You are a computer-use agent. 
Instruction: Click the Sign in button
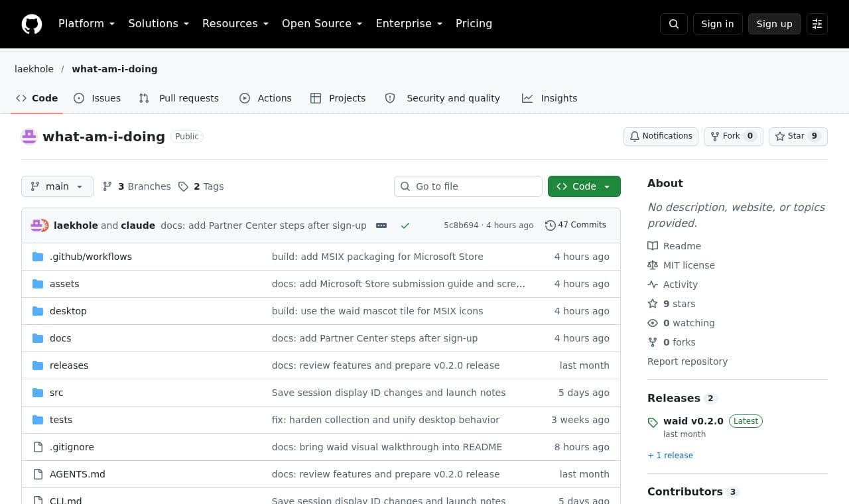(718, 24)
